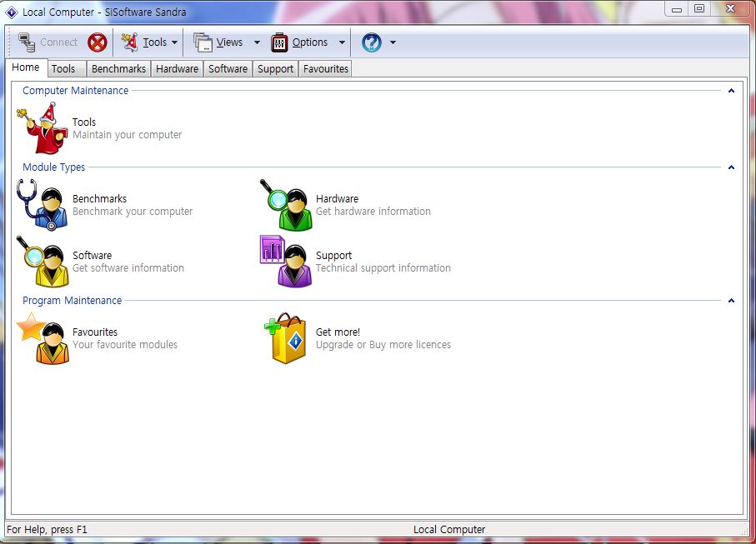Switch to the Favourites tab
Screen dimensions: 756x544
(325, 69)
